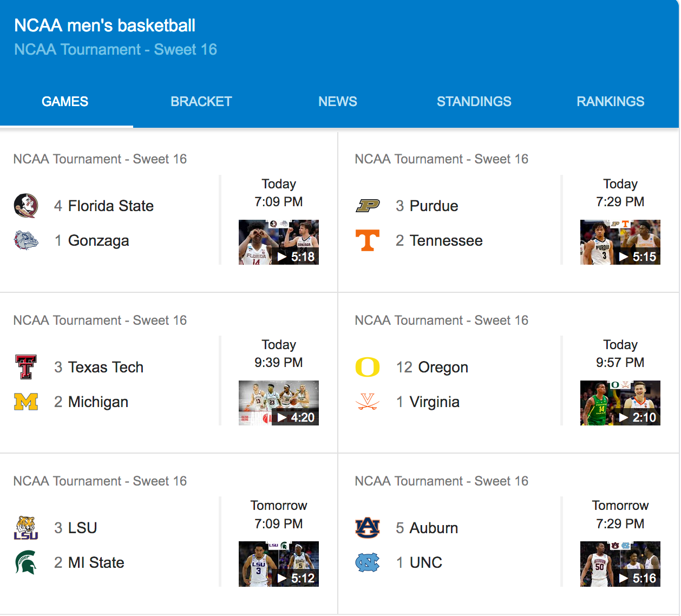Click the Oregon yellow O logo
The width and height of the screenshot is (681, 616).
[368, 367]
